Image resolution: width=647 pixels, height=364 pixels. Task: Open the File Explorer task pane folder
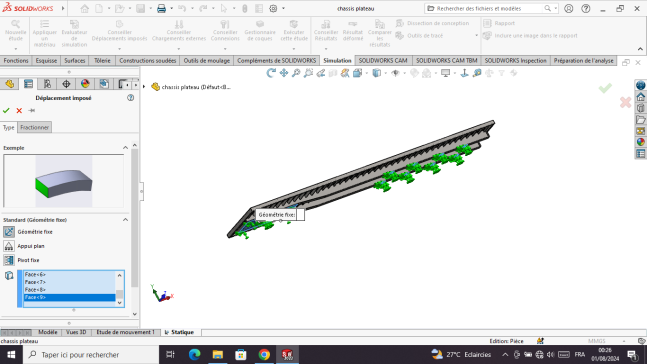(640, 120)
